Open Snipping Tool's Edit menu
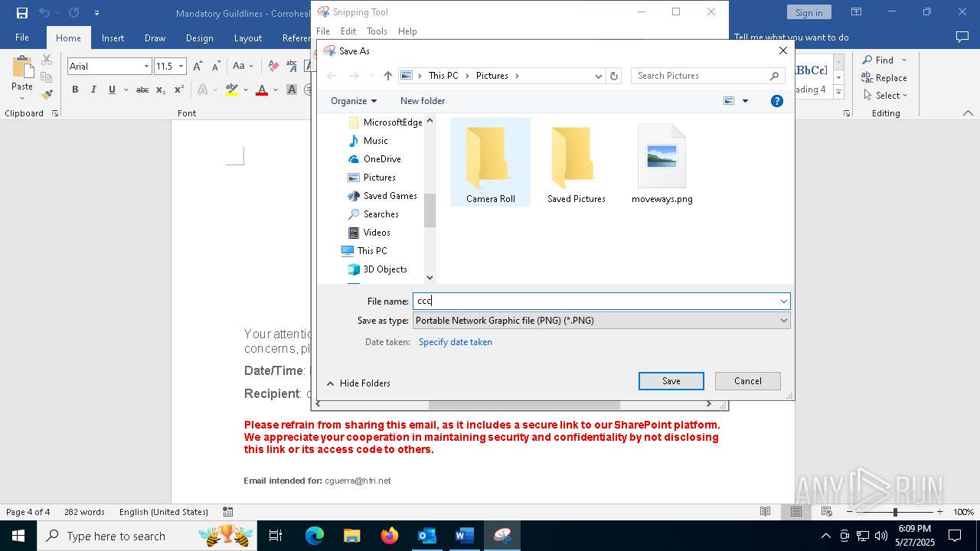 pyautogui.click(x=348, y=31)
